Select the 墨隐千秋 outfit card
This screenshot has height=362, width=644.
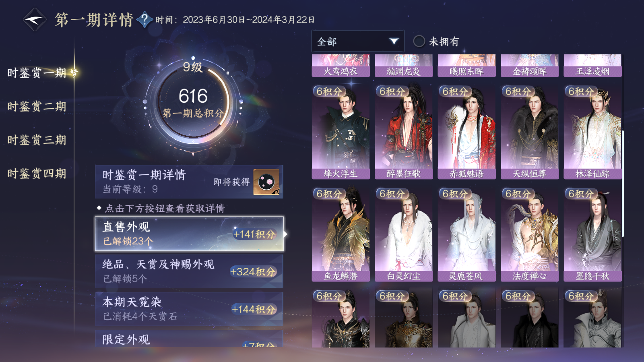pyautogui.click(x=592, y=234)
